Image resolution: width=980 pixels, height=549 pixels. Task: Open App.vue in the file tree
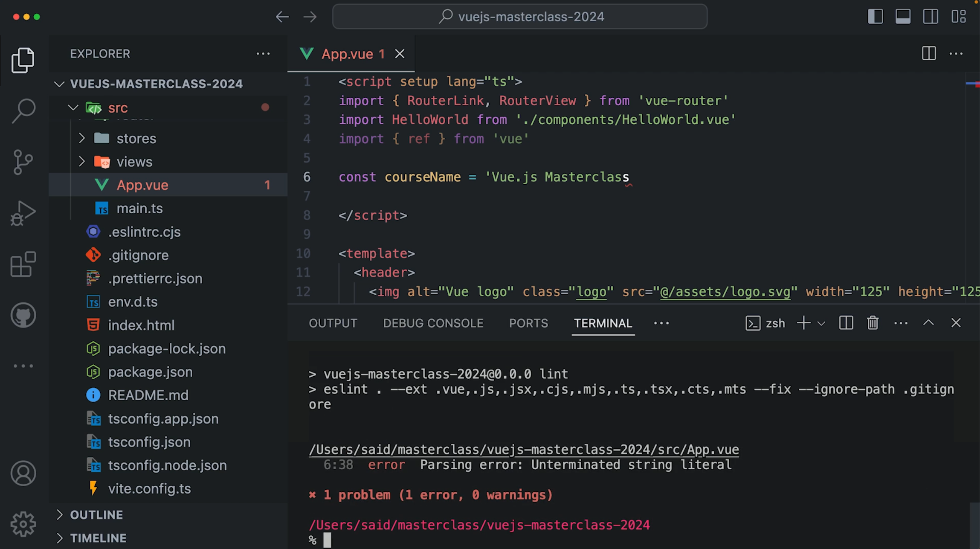[168, 185]
